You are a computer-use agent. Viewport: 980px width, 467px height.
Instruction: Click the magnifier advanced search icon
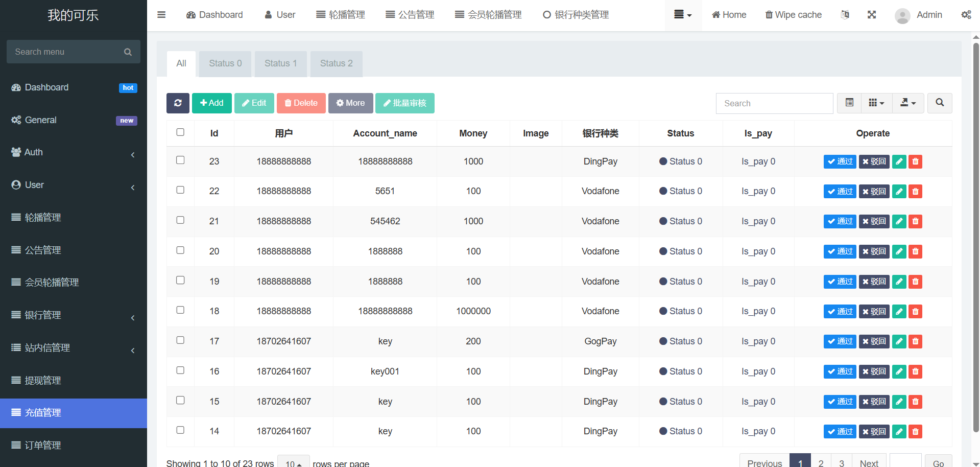[939, 103]
